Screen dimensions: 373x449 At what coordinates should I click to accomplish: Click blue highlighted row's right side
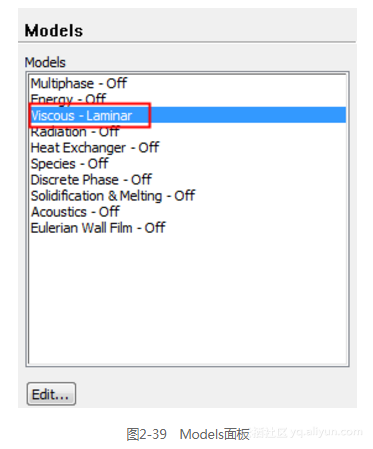(248, 115)
